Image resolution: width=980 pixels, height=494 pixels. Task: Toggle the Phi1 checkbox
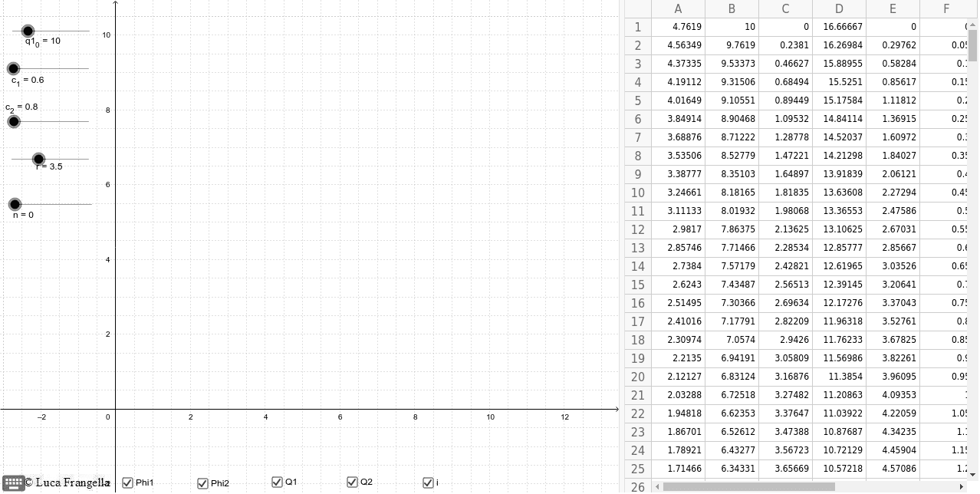coord(128,482)
